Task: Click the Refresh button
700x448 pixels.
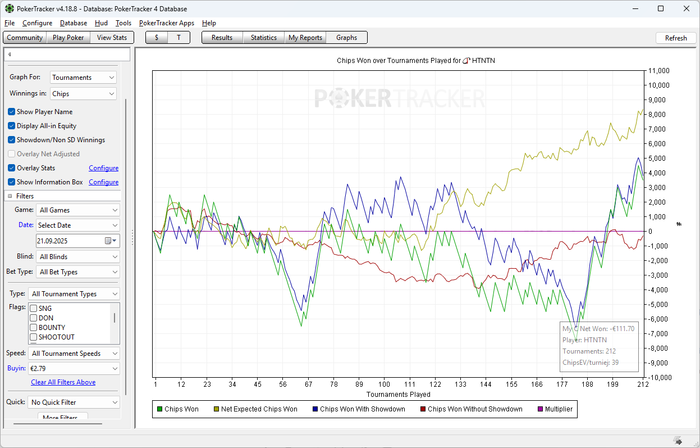Action: point(674,38)
